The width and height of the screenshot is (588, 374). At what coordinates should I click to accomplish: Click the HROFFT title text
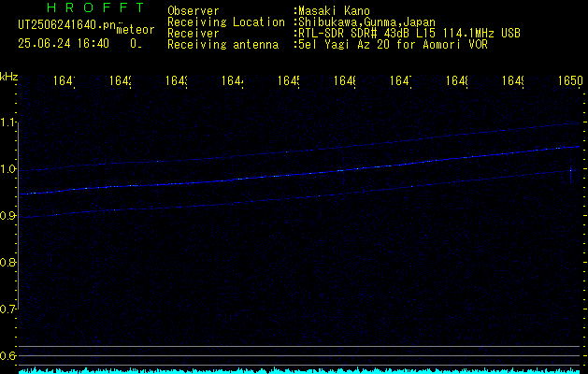point(95,7)
